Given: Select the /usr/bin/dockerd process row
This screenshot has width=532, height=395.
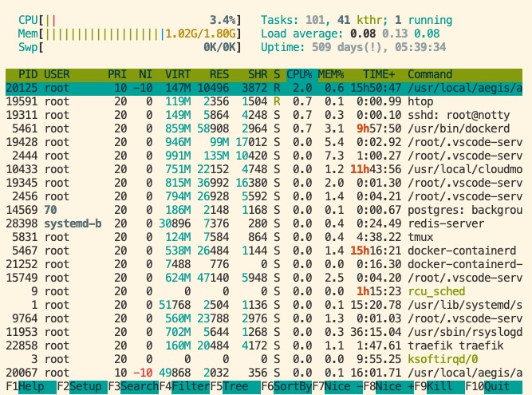Looking at the screenshot, I should [x=264, y=128].
